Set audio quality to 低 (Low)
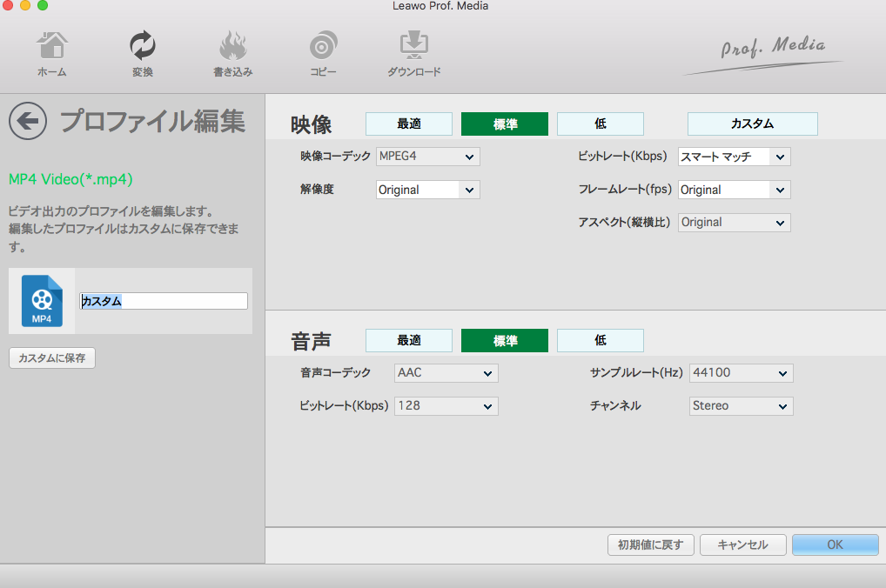This screenshot has height=588, width=886. 601,340
